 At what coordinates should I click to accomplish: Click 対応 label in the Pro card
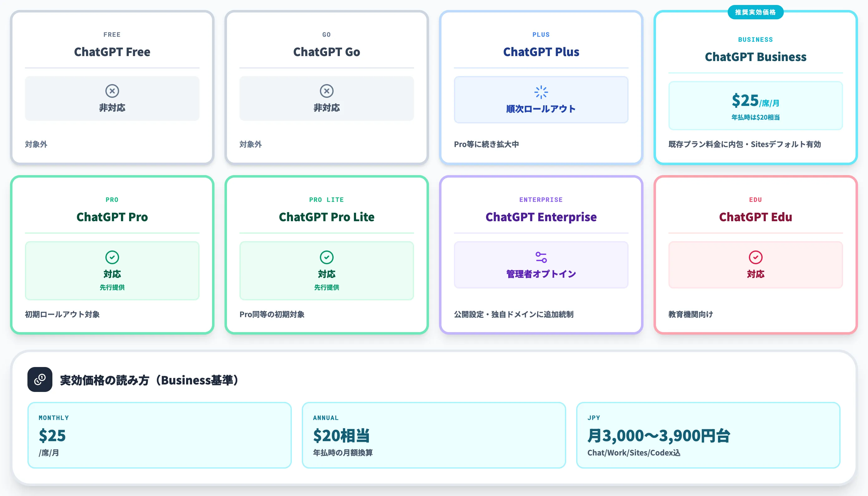(112, 274)
